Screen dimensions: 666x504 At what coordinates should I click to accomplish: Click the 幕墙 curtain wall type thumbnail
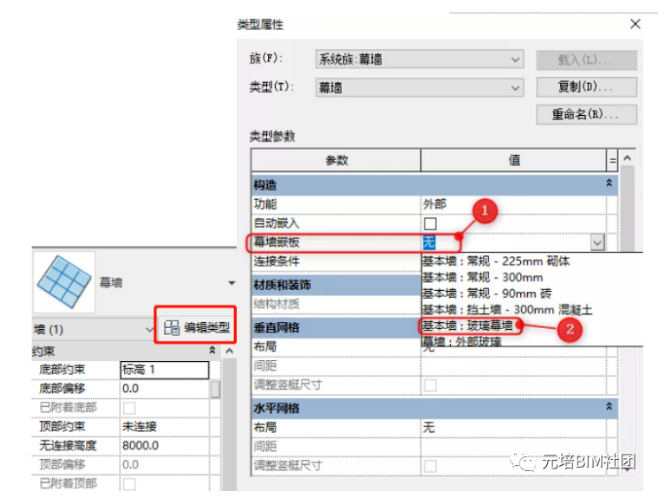[x=64, y=282]
